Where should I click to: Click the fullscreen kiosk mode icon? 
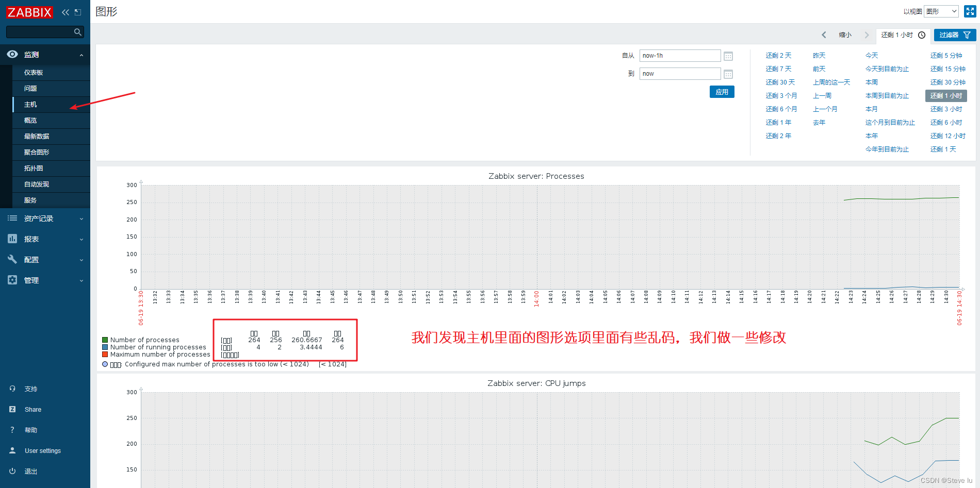(x=970, y=11)
